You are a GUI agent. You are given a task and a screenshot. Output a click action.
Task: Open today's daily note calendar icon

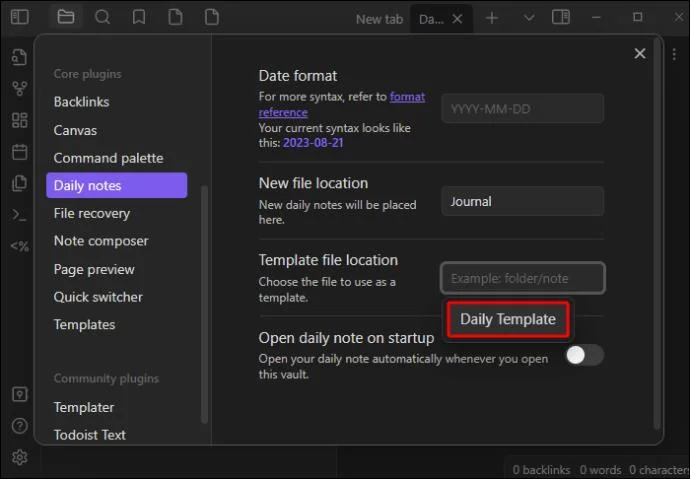pos(19,152)
